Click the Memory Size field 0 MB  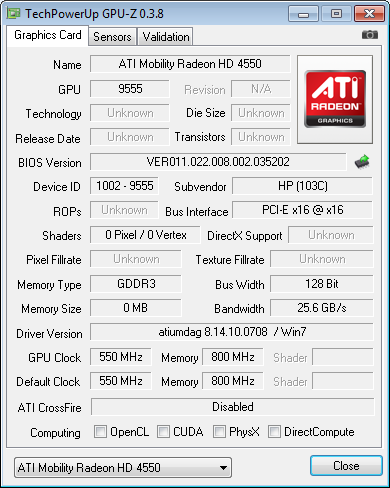(x=136, y=308)
